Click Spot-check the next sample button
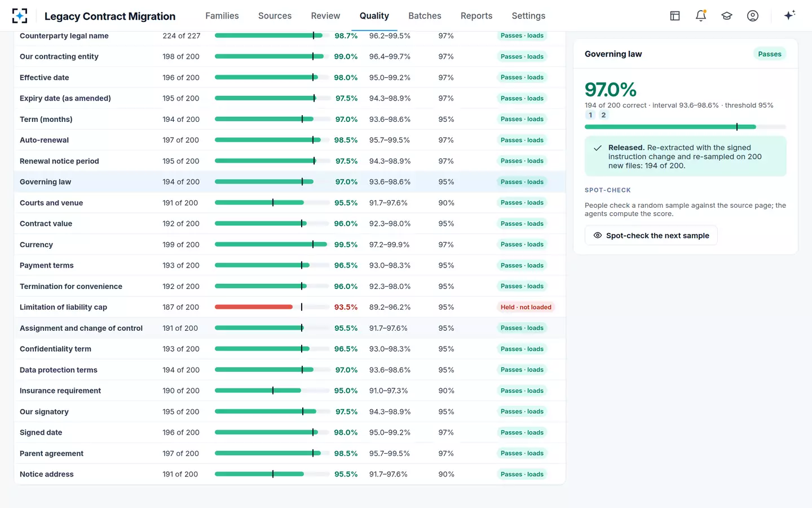 (651, 235)
